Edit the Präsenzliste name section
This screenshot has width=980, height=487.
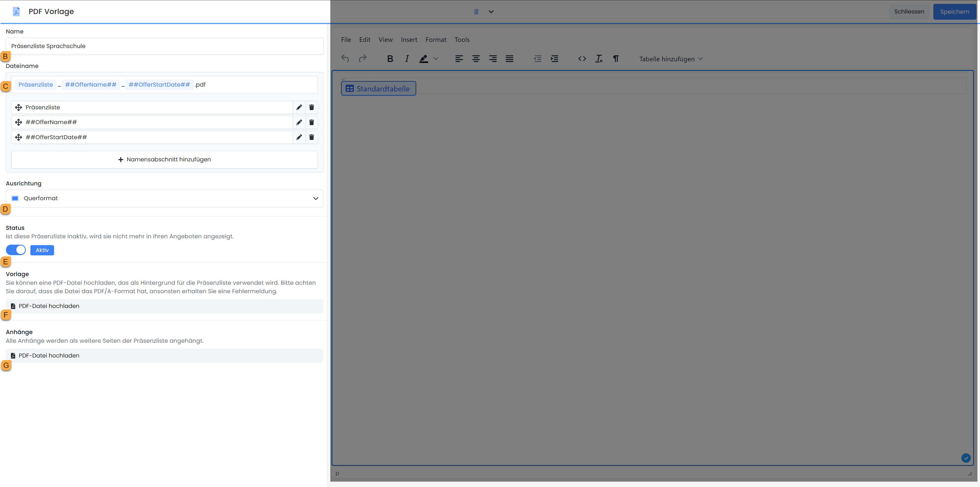click(x=299, y=107)
